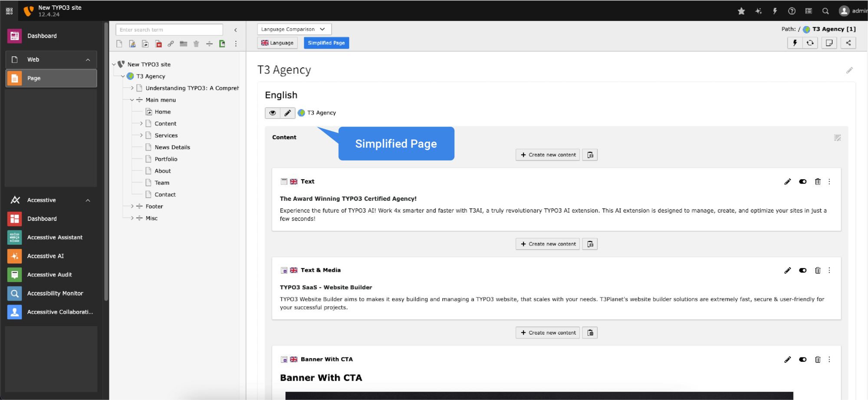
Task: Open bookmarks star in top bar
Action: pyautogui.click(x=741, y=11)
